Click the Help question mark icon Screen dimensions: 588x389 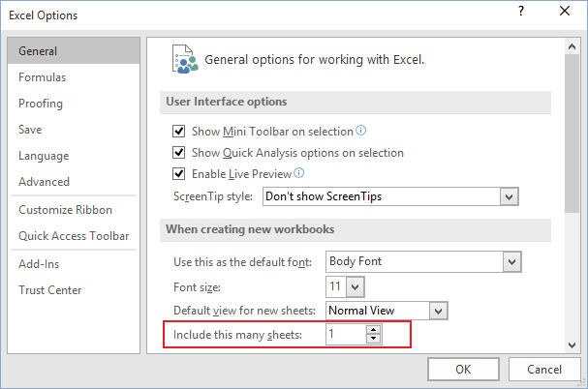pos(521,12)
